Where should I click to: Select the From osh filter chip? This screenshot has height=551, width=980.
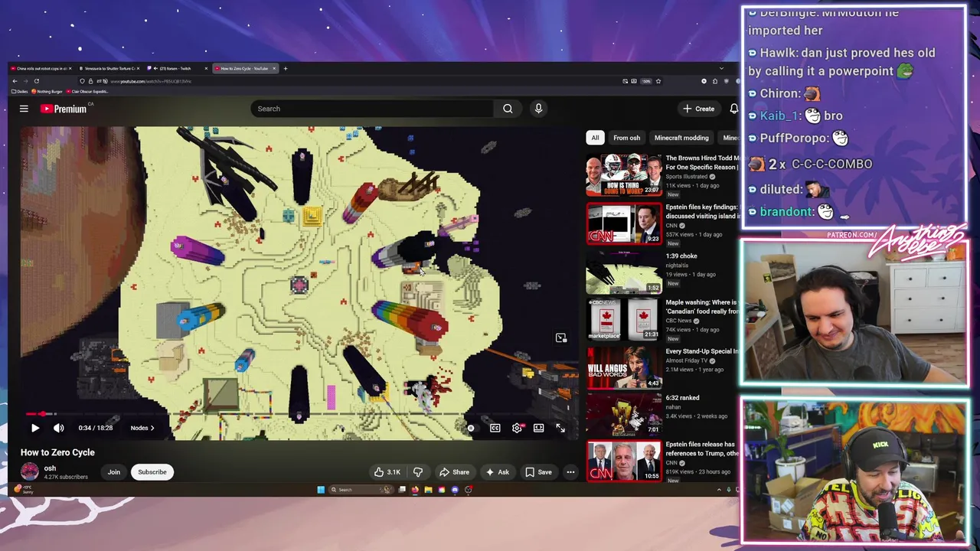626,138
